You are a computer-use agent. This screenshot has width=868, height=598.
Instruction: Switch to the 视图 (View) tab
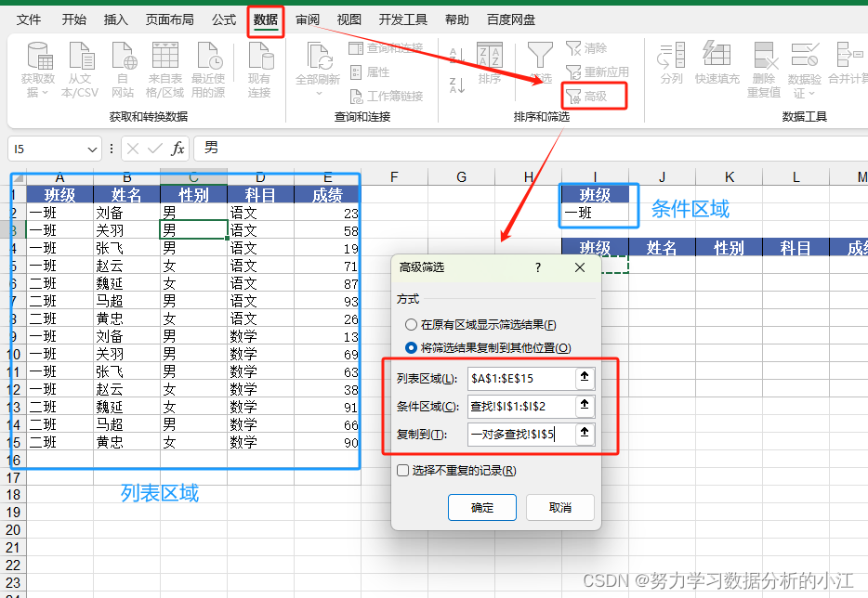(349, 19)
